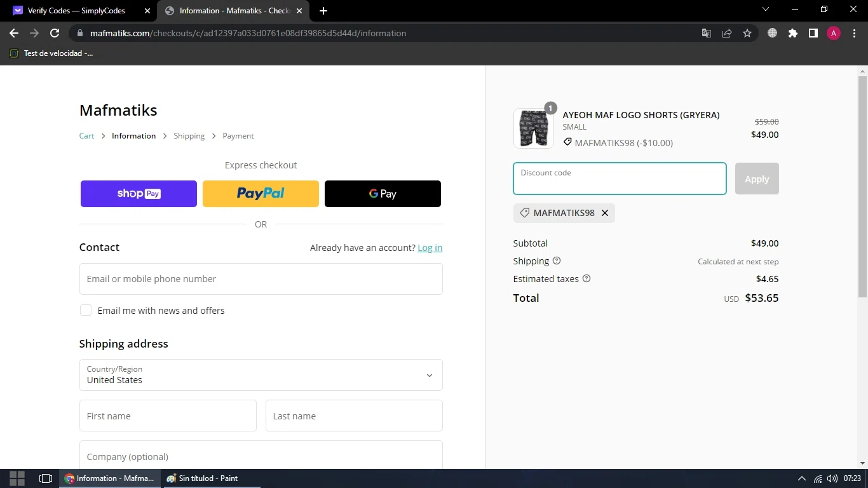Image resolution: width=868 pixels, height=488 pixels.
Task: Click the Payment breadcrumb step
Action: coord(238,136)
